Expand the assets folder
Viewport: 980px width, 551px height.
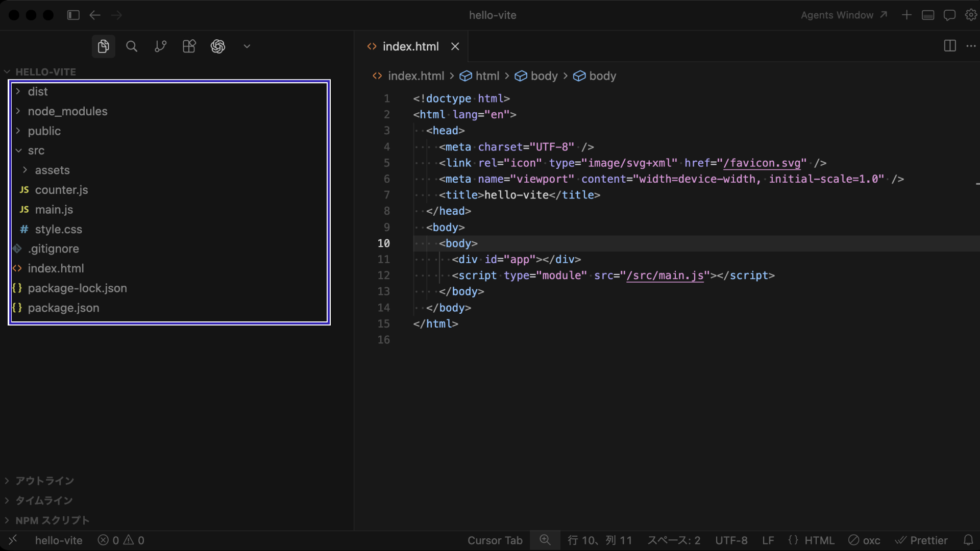[53, 170]
